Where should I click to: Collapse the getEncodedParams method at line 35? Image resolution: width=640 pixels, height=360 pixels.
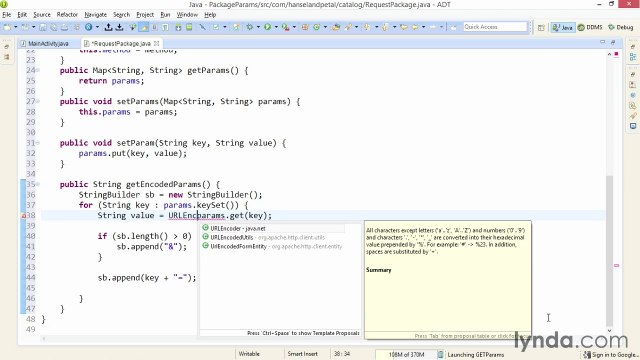(x=38, y=184)
